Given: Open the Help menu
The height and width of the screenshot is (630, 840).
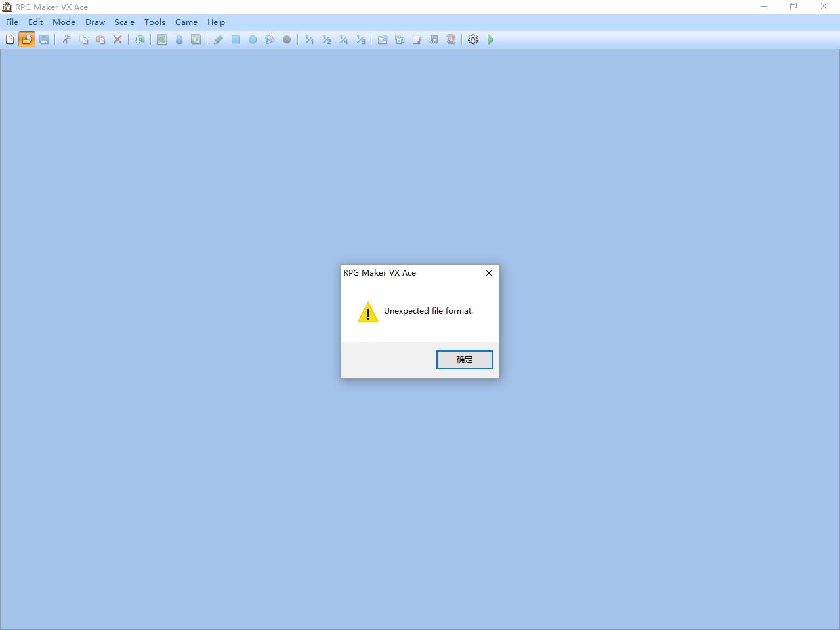Looking at the screenshot, I should point(216,22).
